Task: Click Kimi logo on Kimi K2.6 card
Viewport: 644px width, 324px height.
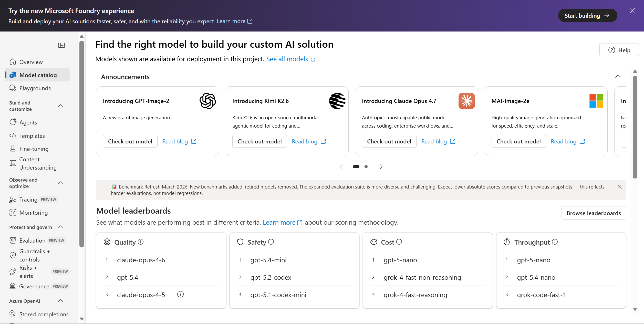Action: coord(337,101)
